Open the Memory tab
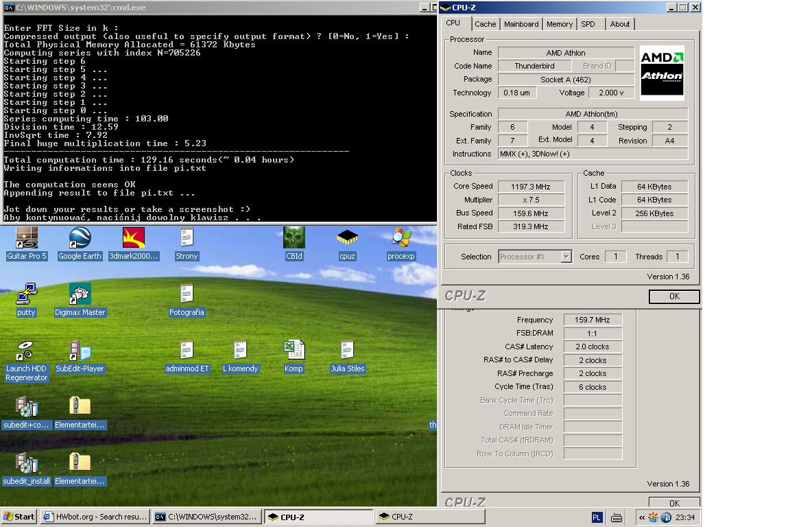812x527 pixels. pos(560,24)
